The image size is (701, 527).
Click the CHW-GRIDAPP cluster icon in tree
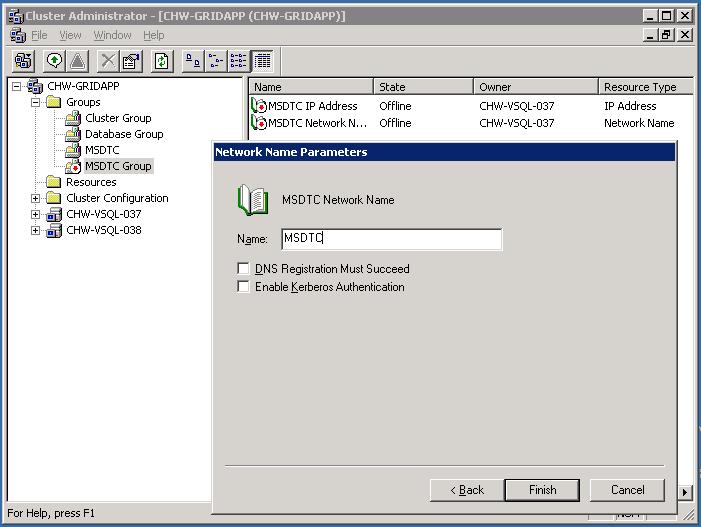35,86
